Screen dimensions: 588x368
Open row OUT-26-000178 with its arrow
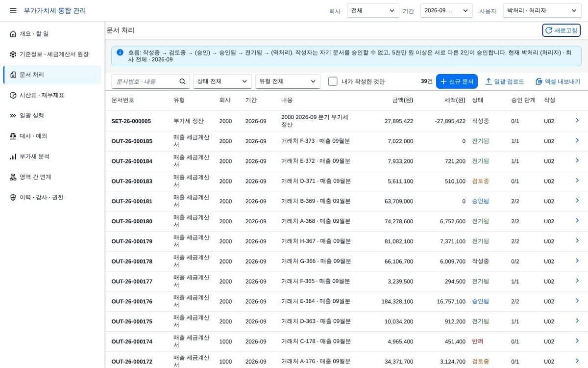577,261
